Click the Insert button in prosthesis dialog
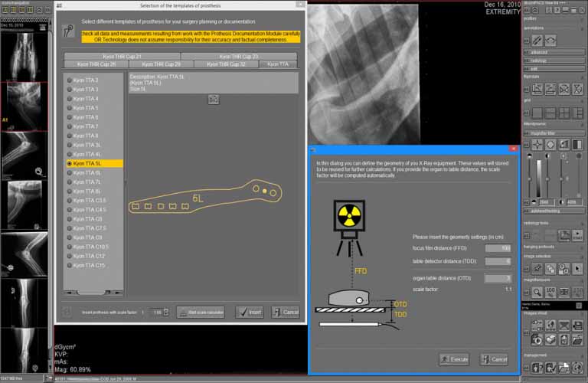 coord(250,312)
